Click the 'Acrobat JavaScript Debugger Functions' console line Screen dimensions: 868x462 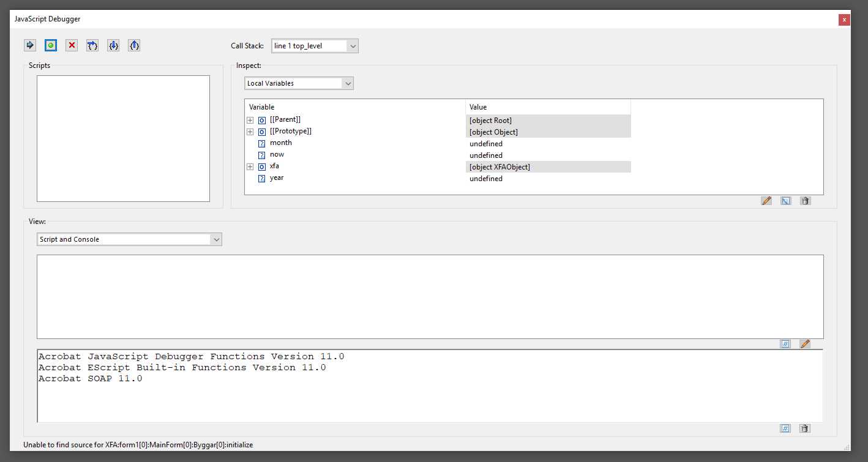click(191, 357)
